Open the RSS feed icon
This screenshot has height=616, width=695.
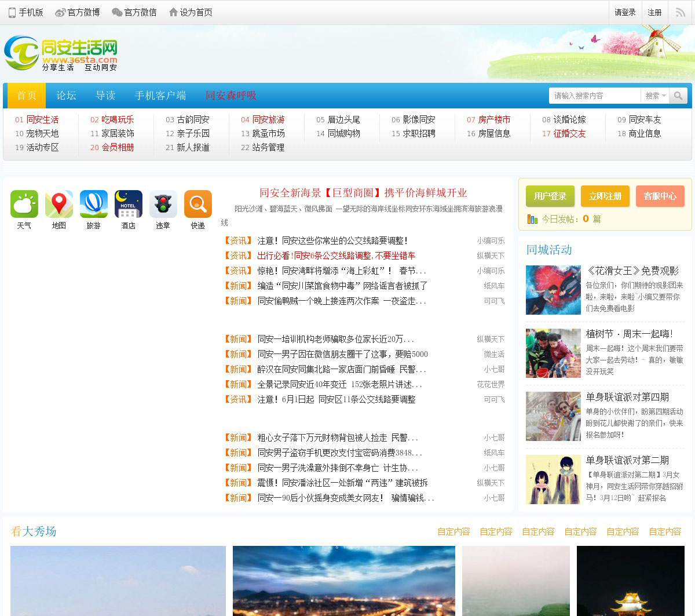click(x=681, y=12)
